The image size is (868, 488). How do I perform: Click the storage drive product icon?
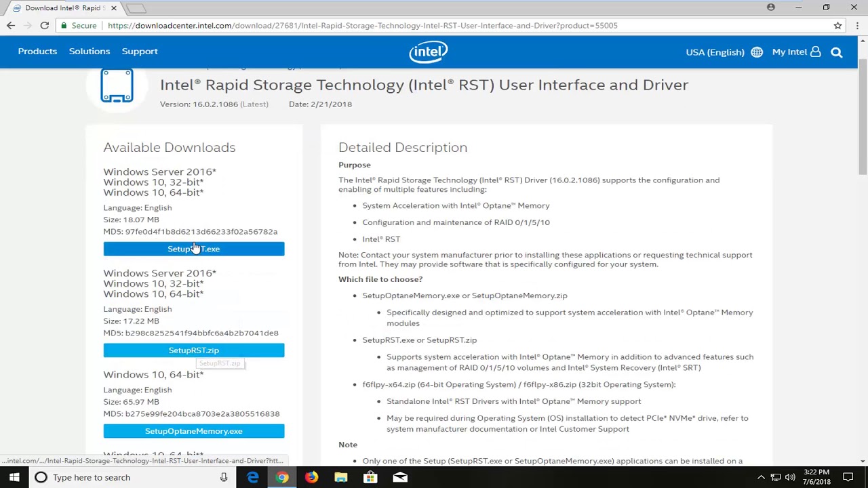[x=117, y=86]
